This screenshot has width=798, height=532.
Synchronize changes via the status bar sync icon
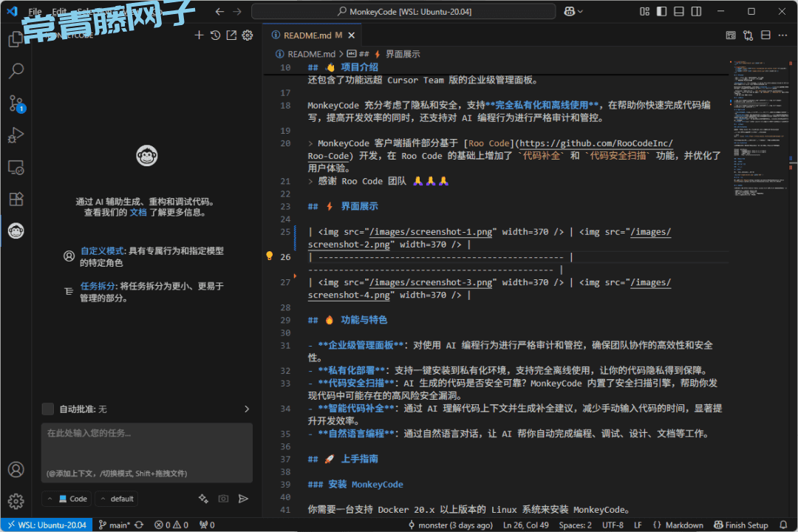[x=139, y=525]
